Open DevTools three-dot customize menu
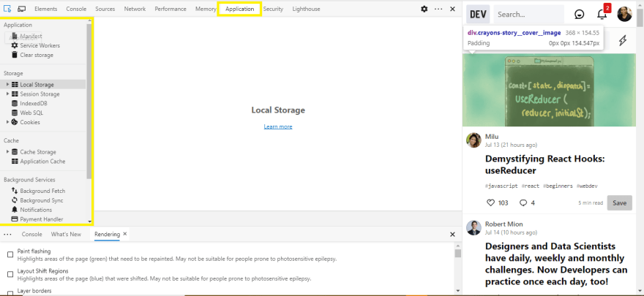The image size is (644, 296). 438,9
